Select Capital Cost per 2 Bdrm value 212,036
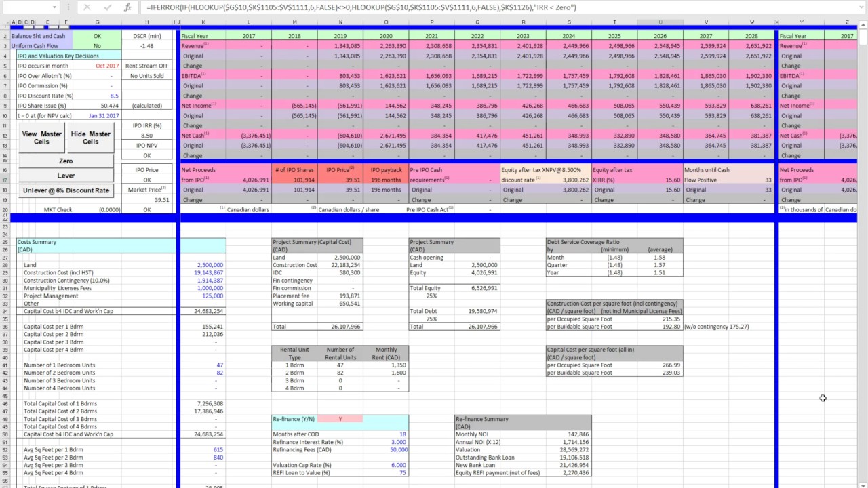The width and height of the screenshot is (868, 488). pyautogui.click(x=203, y=334)
